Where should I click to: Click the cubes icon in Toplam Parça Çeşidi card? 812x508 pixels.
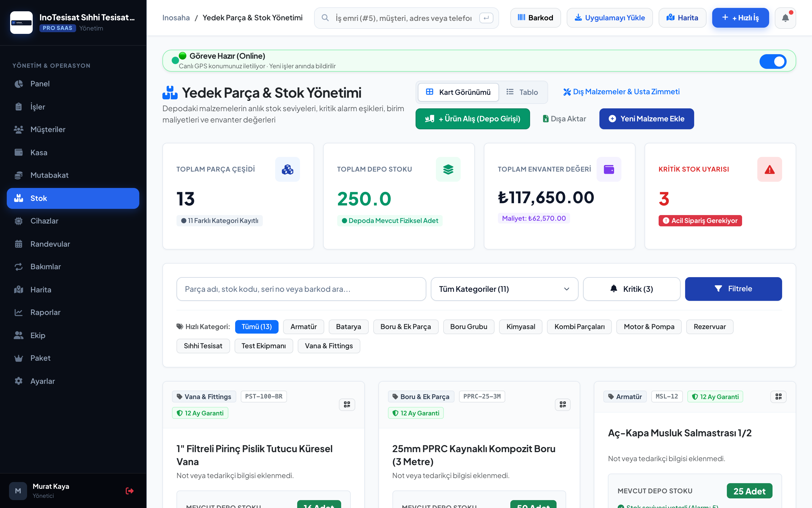point(287,169)
